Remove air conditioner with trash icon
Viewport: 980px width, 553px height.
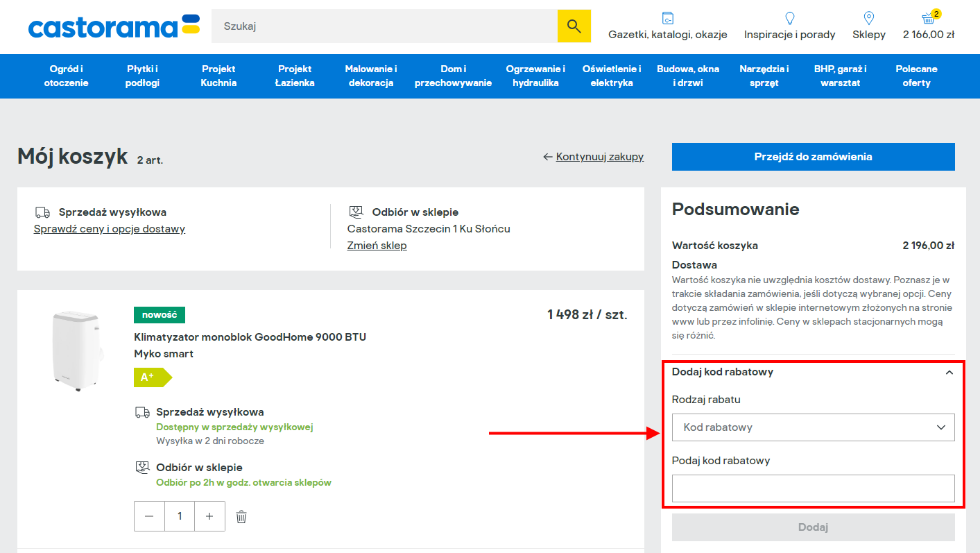241,516
